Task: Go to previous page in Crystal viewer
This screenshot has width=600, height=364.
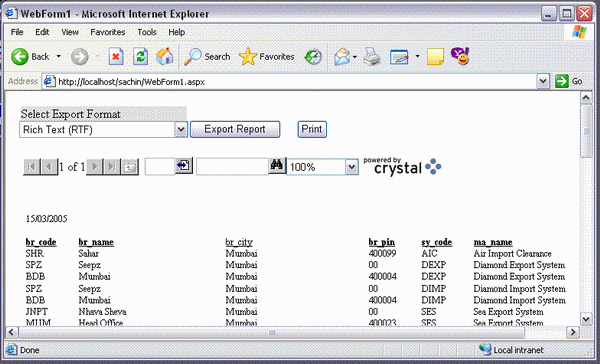Action: coord(49,167)
